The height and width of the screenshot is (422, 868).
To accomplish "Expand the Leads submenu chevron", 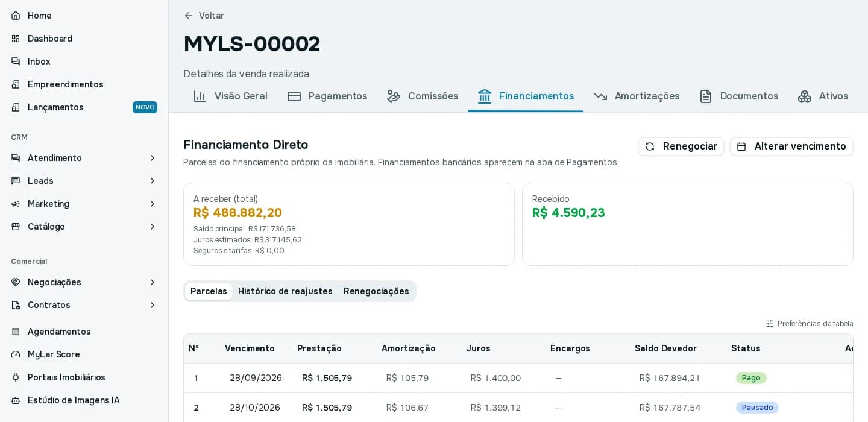I will pyautogui.click(x=153, y=181).
